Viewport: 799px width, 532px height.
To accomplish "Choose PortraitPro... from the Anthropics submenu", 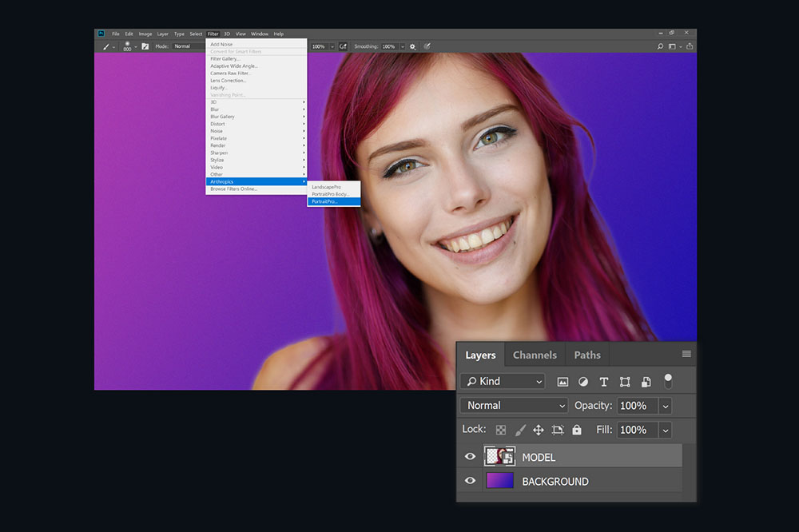I will tap(325, 201).
